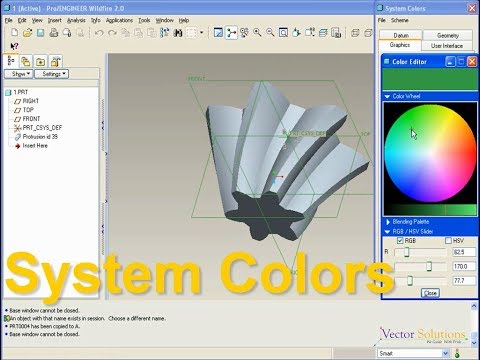Save the model with floppy disk icon
The width and height of the screenshot is (480, 360).
click(41, 33)
